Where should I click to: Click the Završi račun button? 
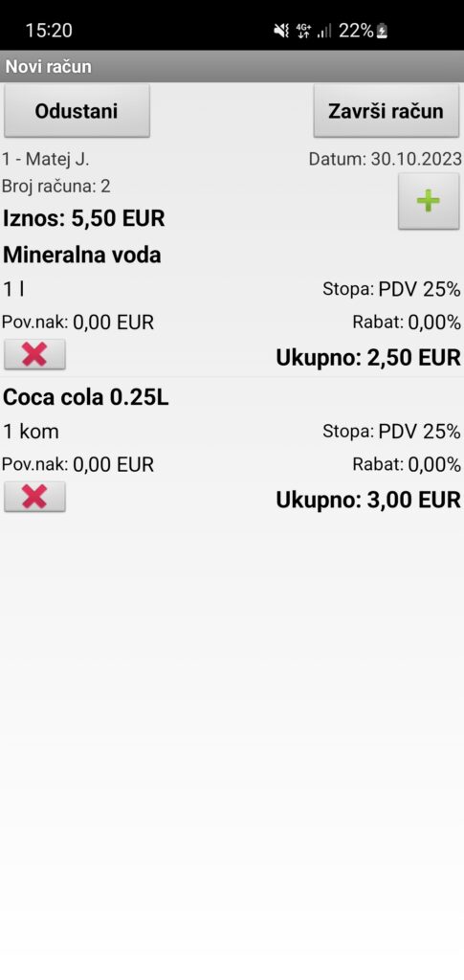click(x=386, y=111)
